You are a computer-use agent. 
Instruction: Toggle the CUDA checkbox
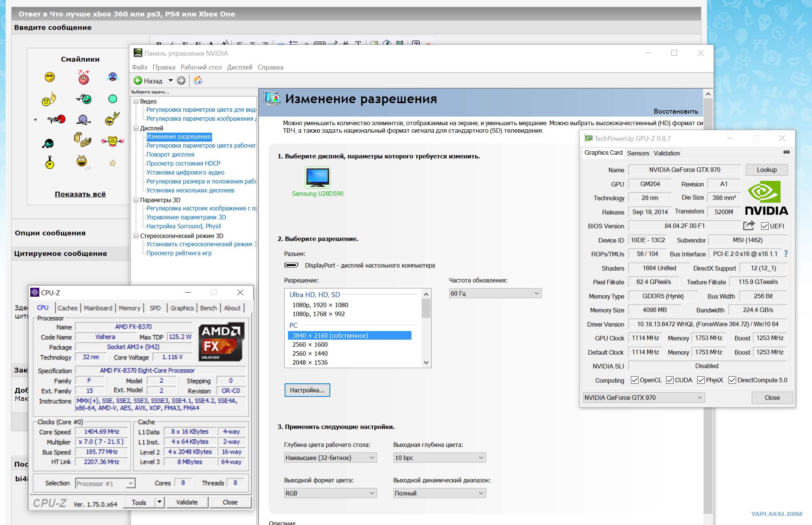[670, 380]
